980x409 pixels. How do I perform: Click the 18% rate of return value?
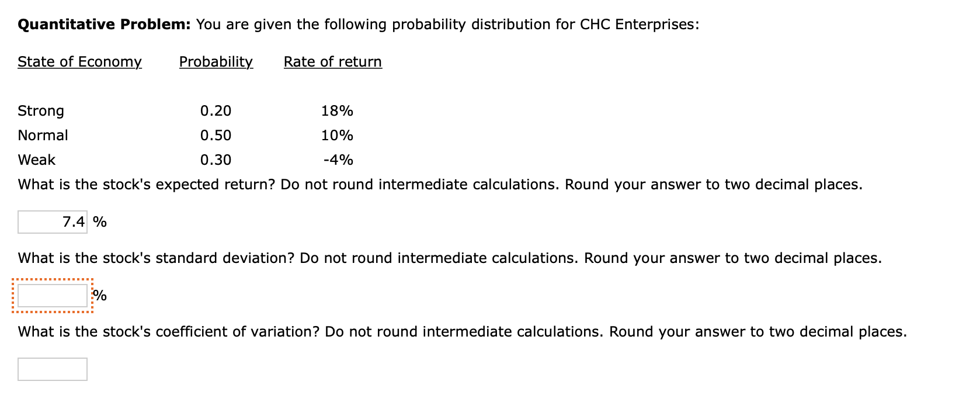pyautogui.click(x=337, y=110)
